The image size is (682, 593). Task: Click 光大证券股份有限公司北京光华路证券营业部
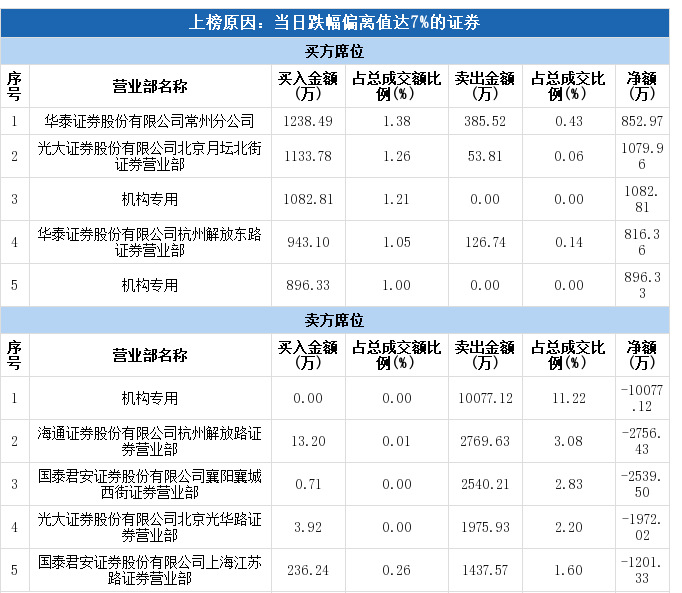150,527
